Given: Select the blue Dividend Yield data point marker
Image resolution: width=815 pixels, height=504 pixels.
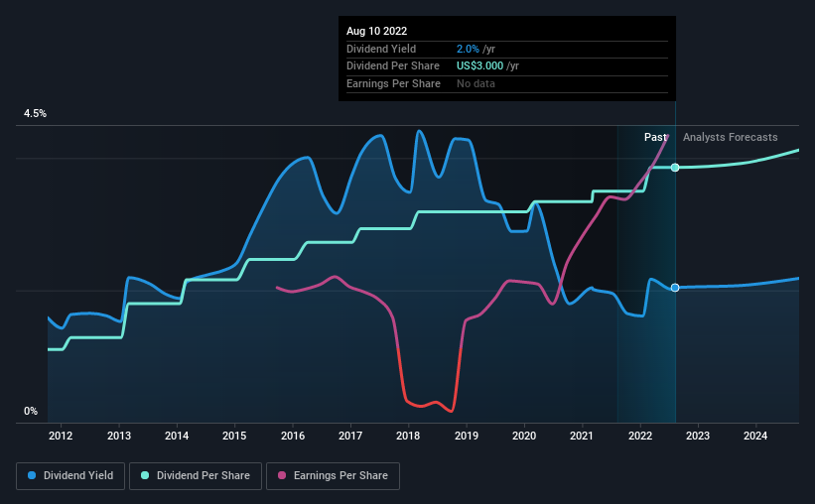Looking at the screenshot, I should (675, 288).
